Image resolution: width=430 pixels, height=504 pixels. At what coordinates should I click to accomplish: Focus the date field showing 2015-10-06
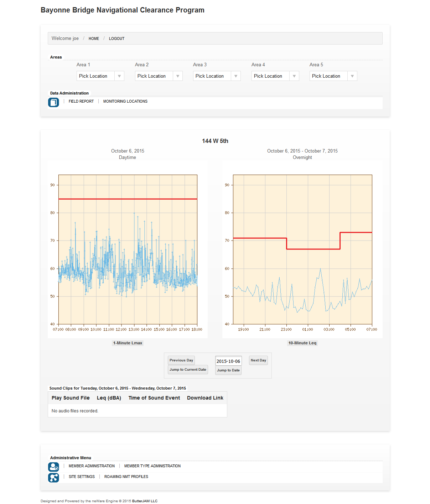(x=228, y=361)
